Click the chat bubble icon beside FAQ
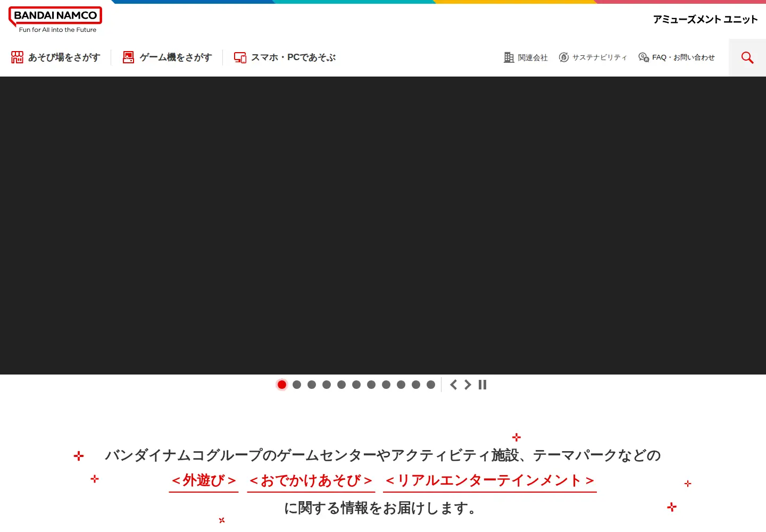This screenshot has width=766, height=532. (644, 57)
